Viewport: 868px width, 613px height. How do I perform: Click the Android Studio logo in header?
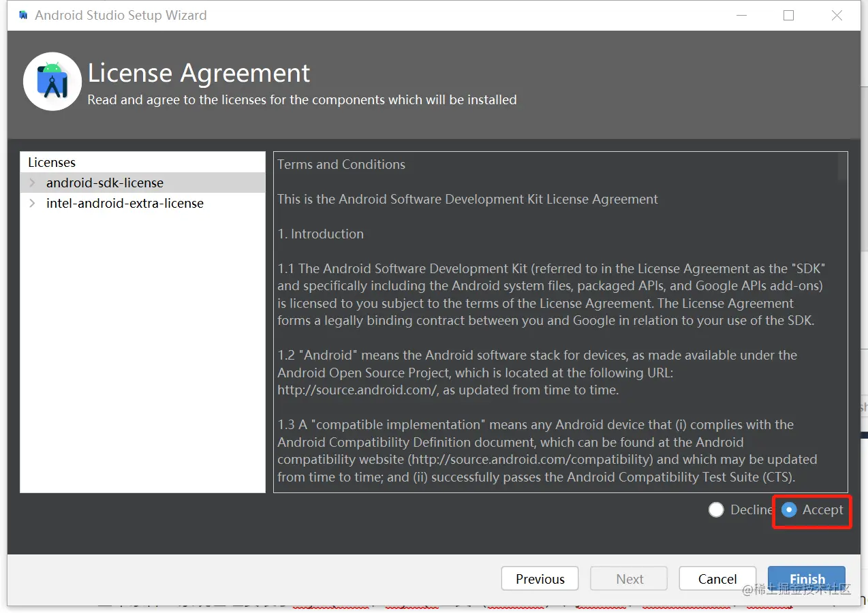[52, 82]
